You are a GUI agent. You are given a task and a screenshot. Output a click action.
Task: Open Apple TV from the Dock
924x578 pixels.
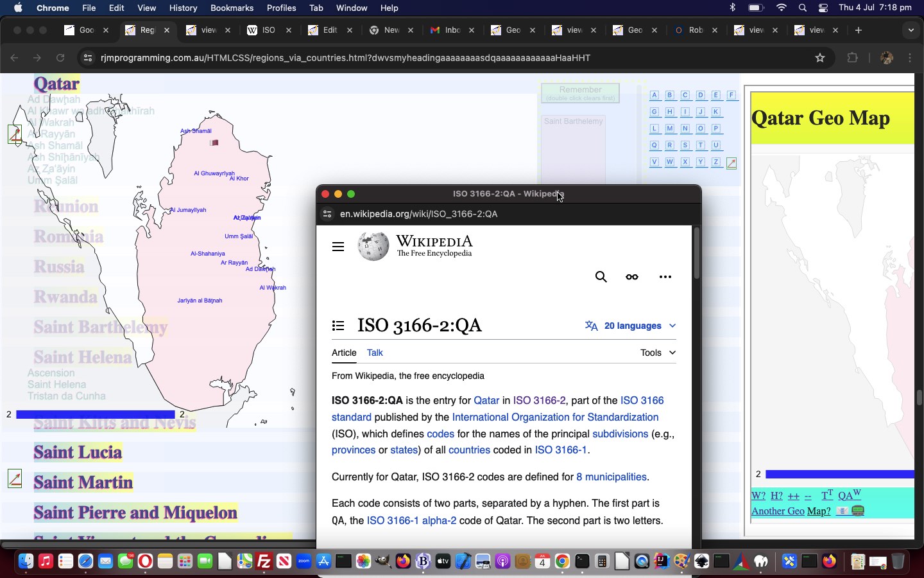click(x=443, y=561)
